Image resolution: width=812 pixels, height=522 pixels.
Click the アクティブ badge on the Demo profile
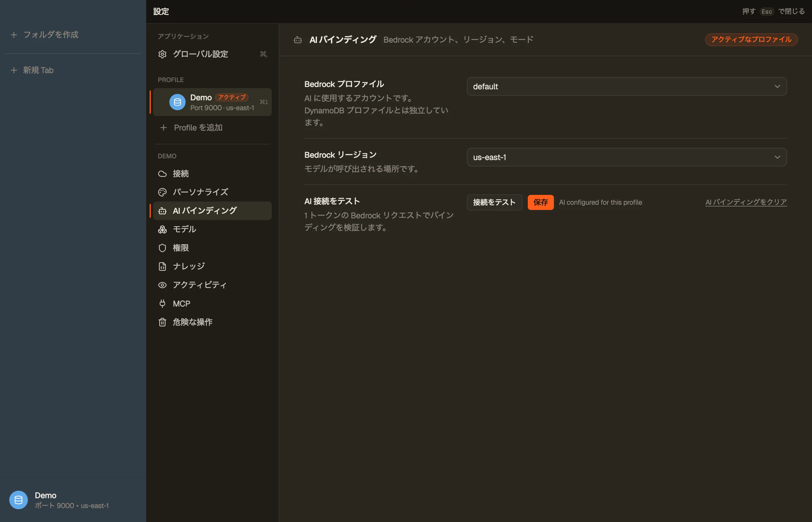[x=232, y=98]
